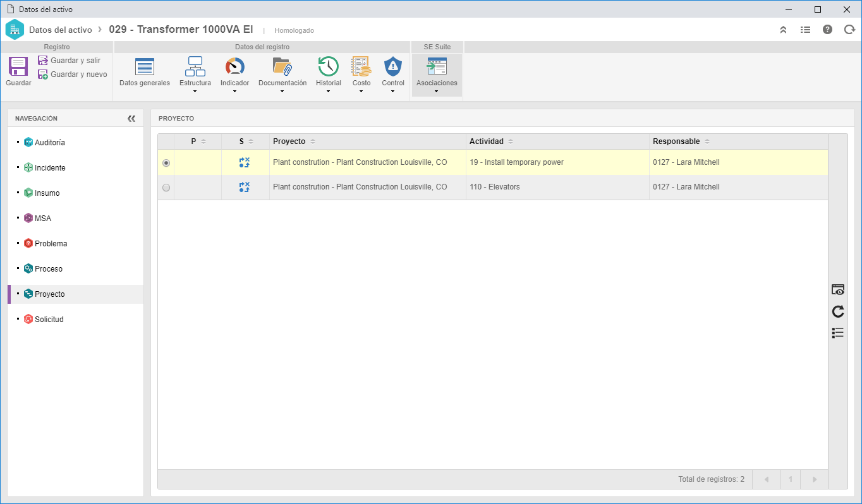
Task: Click 'Total de registros: 2' text
Action: pos(712,479)
